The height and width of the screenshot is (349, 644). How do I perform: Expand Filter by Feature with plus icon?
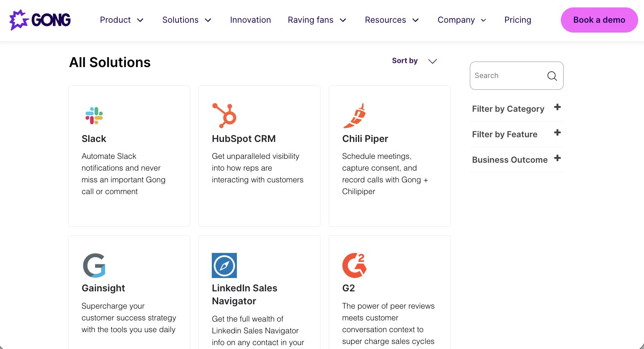(x=557, y=133)
